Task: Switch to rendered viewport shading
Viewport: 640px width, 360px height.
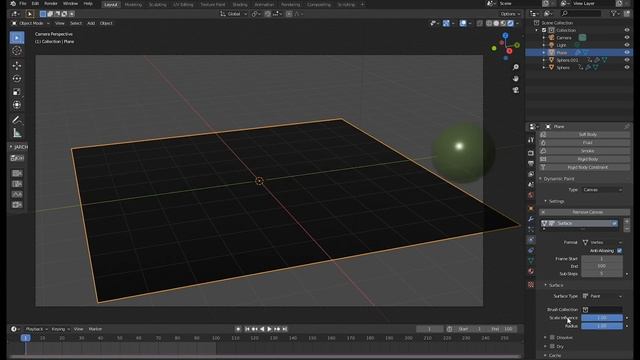Action: [x=510, y=23]
